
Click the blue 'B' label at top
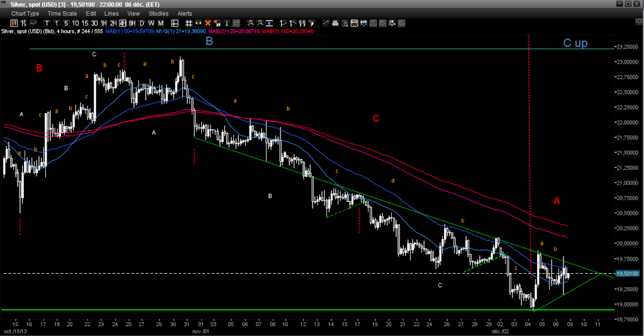[209, 41]
